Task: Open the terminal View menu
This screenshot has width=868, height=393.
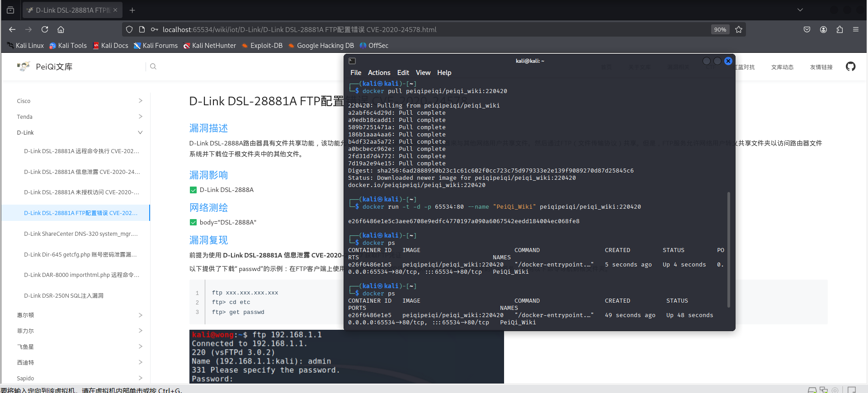Action: pyautogui.click(x=423, y=73)
